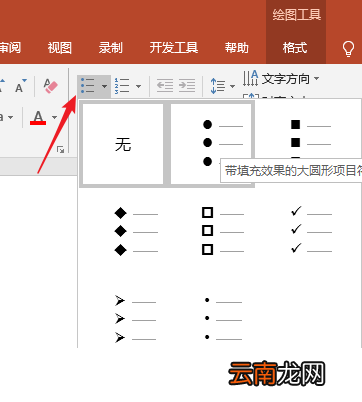Select the 帮助 tab
Image resolution: width=362 pixels, height=402 pixels.
[236, 48]
